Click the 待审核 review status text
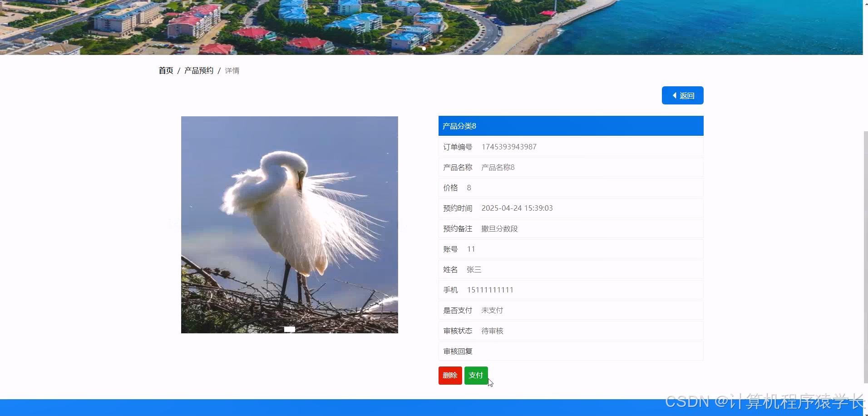This screenshot has width=868, height=416. pyautogui.click(x=492, y=331)
